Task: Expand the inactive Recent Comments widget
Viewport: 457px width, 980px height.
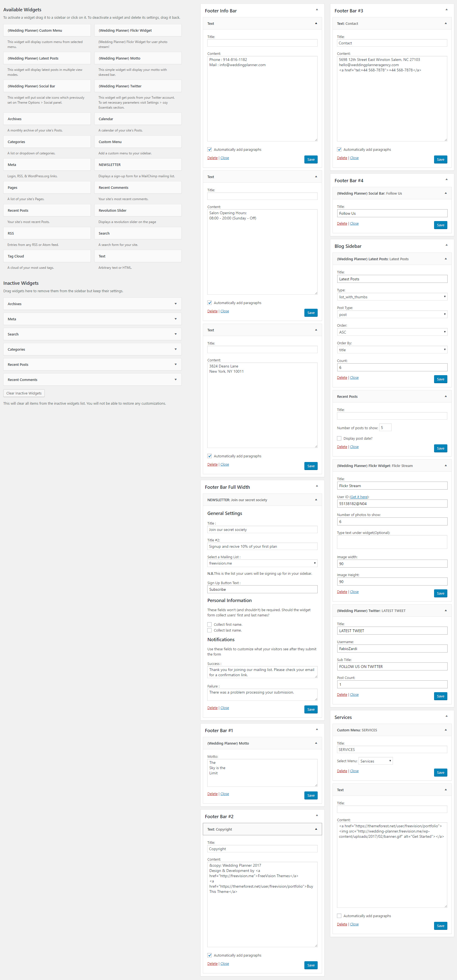Action: tap(175, 380)
